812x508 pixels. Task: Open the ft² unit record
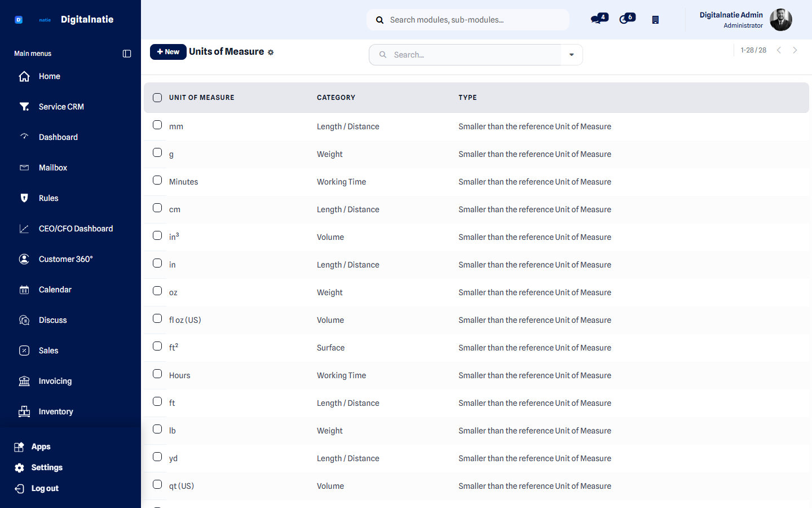point(174,347)
